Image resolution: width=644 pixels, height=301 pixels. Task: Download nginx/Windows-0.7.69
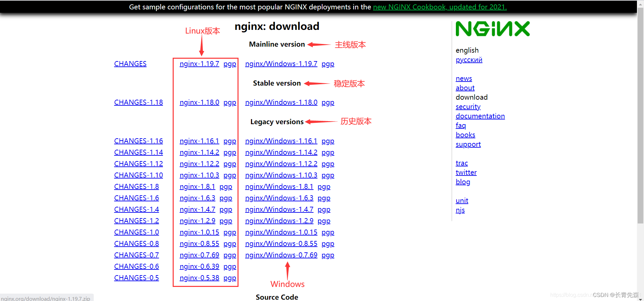pyautogui.click(x=281, y=255)
